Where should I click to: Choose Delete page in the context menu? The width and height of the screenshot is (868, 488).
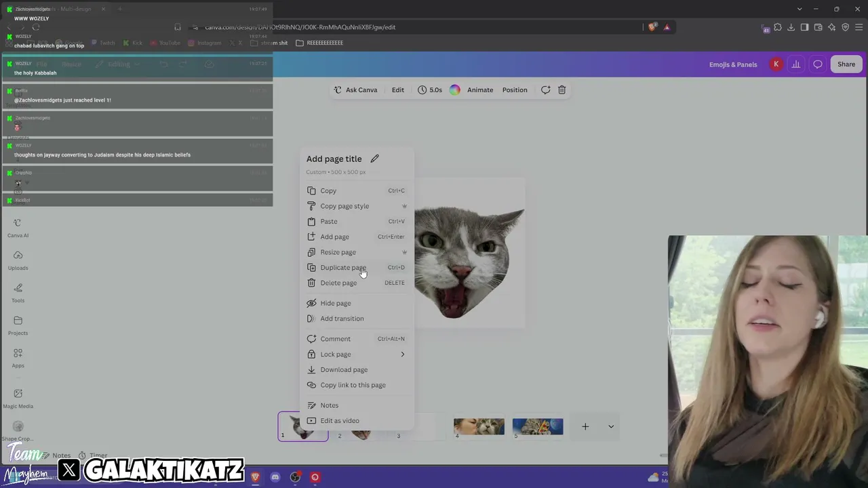pyautogui.click(x=357, y=283)
